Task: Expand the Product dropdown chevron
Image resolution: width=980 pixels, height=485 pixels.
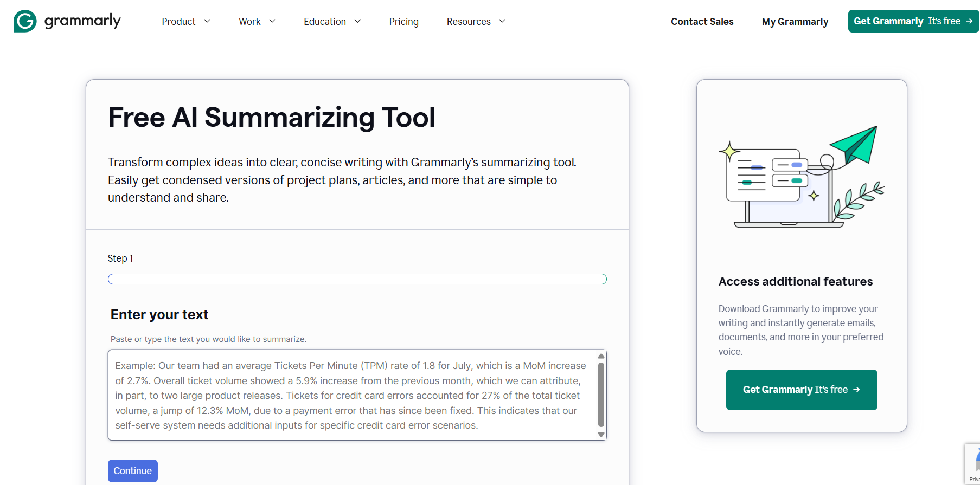Action: [x=207, y=21]
